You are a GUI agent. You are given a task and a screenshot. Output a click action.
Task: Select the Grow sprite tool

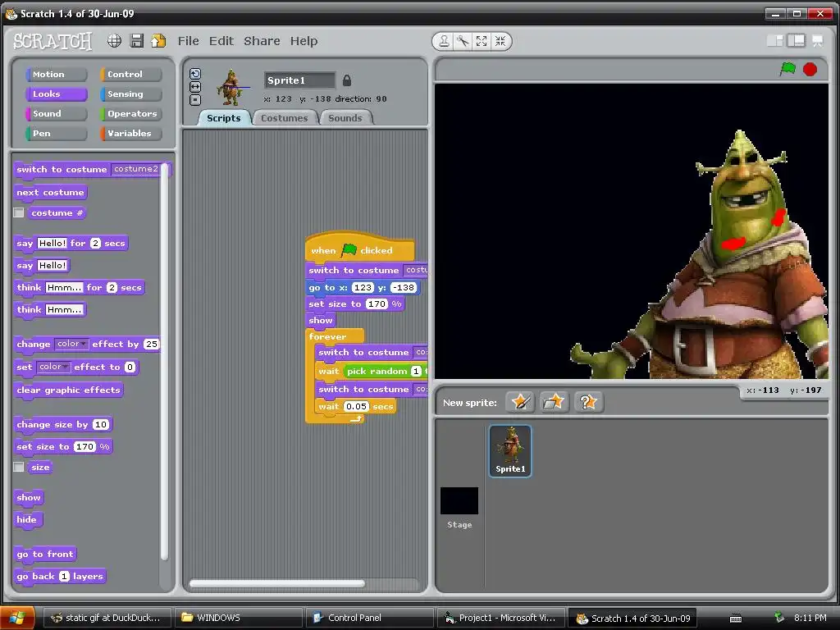coord(482,41)
